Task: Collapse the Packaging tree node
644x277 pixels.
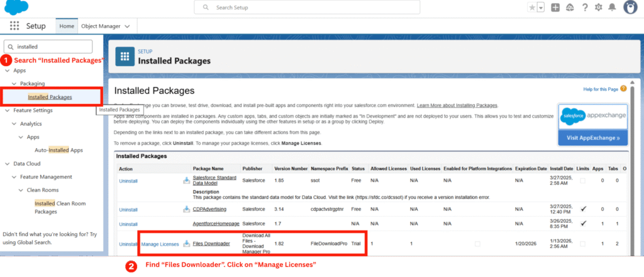Action: (14, 84)
